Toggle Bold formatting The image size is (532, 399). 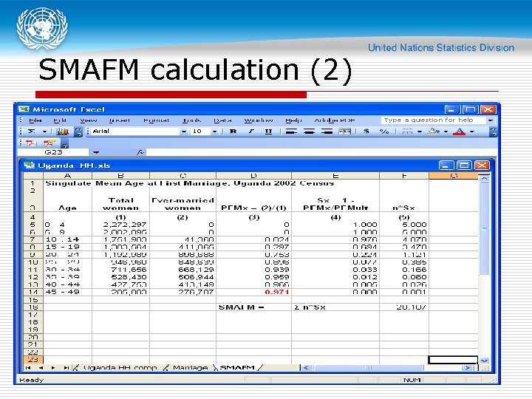pyautogui.click(x=233, y=132)
